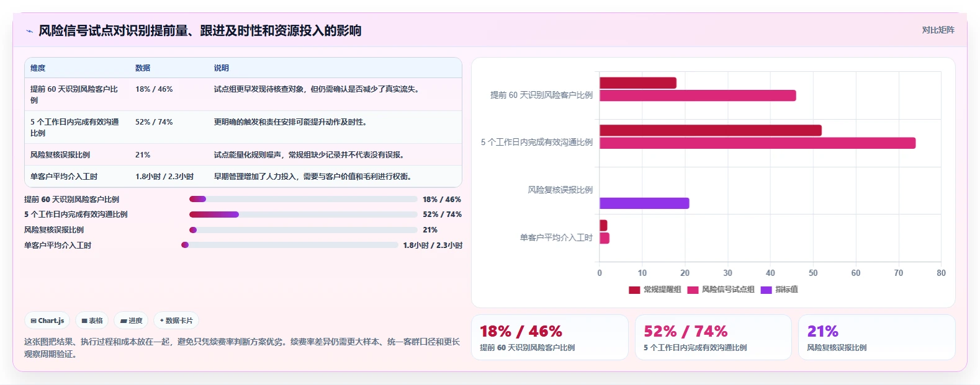The width and height of the screenshot is (980, 385).
Task: Click the 数据 column header
Action: [x=143, y=68]
